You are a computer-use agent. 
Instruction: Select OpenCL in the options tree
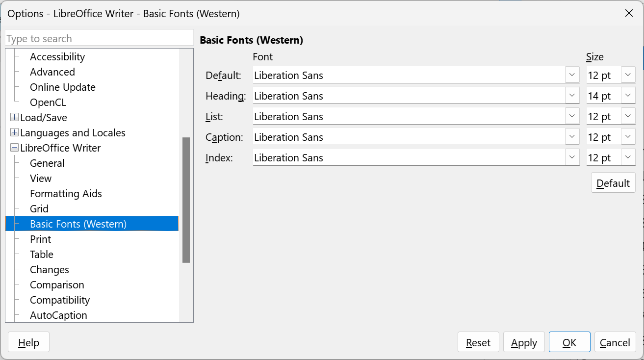pos(48,103)
